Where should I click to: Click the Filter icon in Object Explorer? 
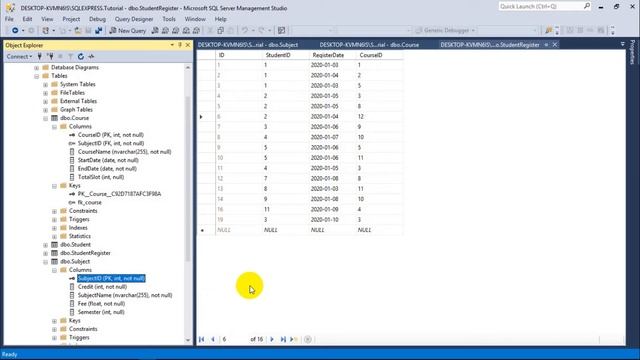tap(70, 56)
